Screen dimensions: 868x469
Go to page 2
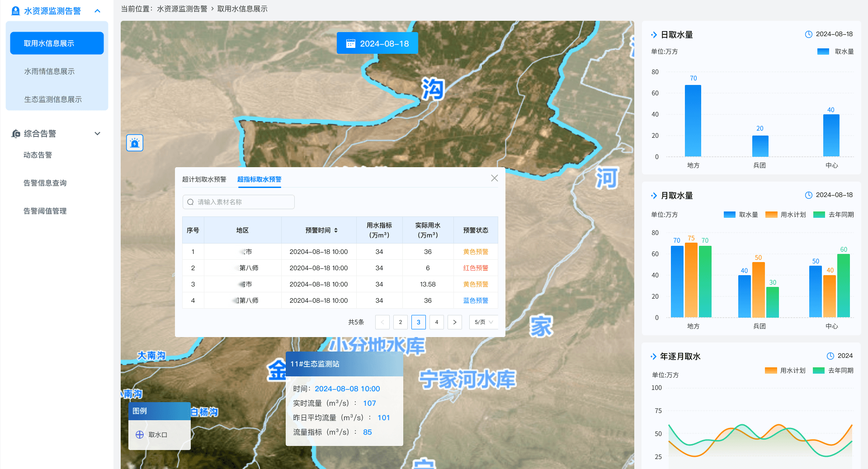401,322
